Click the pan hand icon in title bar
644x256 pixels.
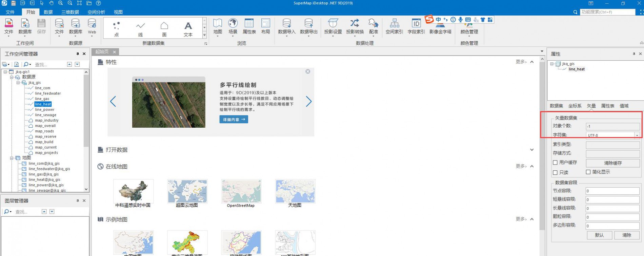click(x=51, y=3)
